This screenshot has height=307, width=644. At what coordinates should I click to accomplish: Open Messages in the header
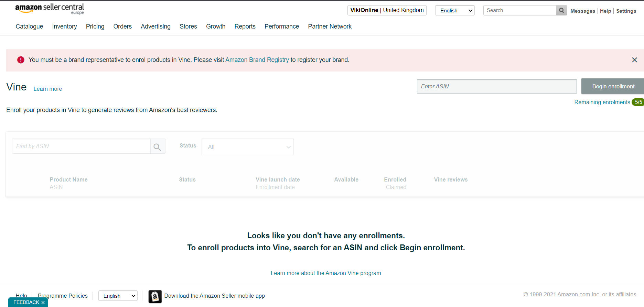coord(582,11)
